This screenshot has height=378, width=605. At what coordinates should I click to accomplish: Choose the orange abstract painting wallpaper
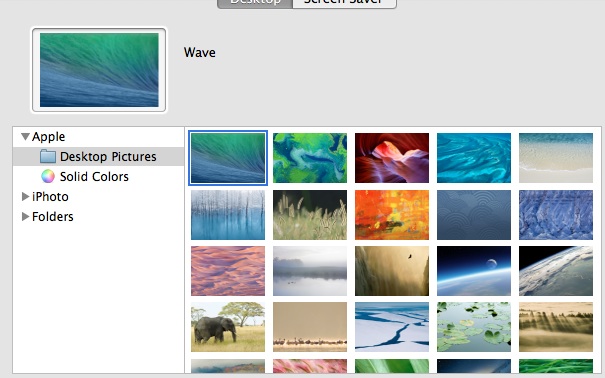[x=392, y=215]
